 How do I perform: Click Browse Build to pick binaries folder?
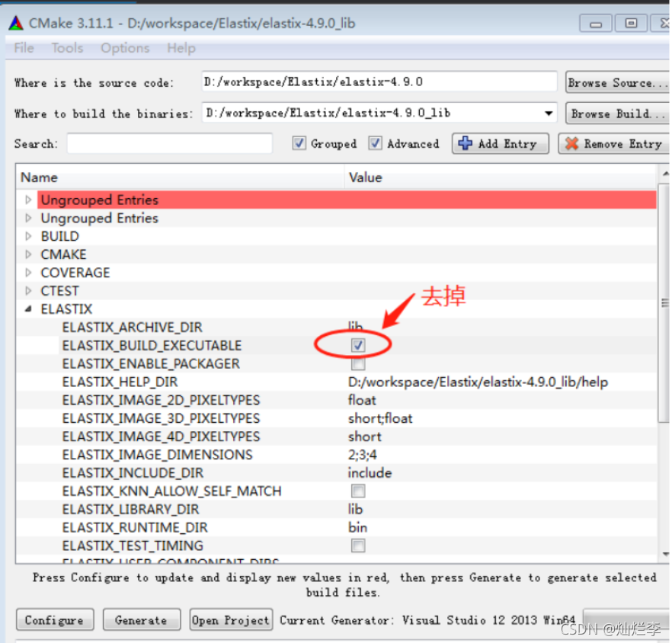pyautogui.click(x=616, y=113)
